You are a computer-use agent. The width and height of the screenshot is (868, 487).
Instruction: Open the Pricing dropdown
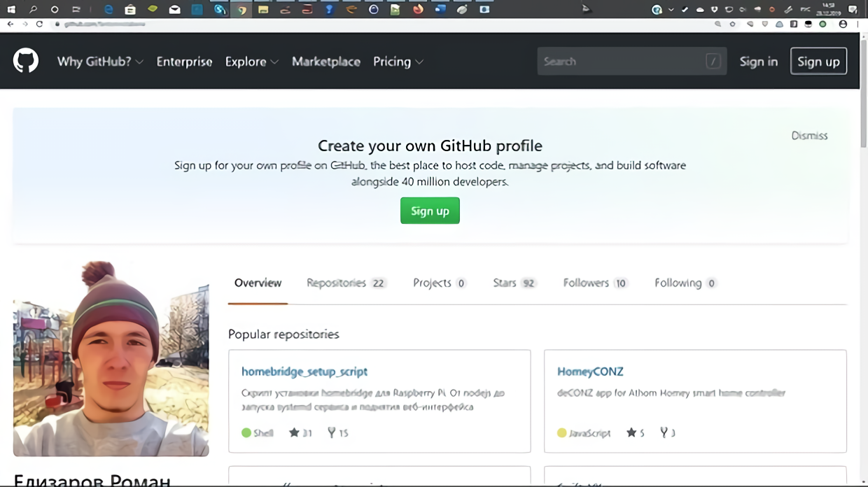pos(398,62)
